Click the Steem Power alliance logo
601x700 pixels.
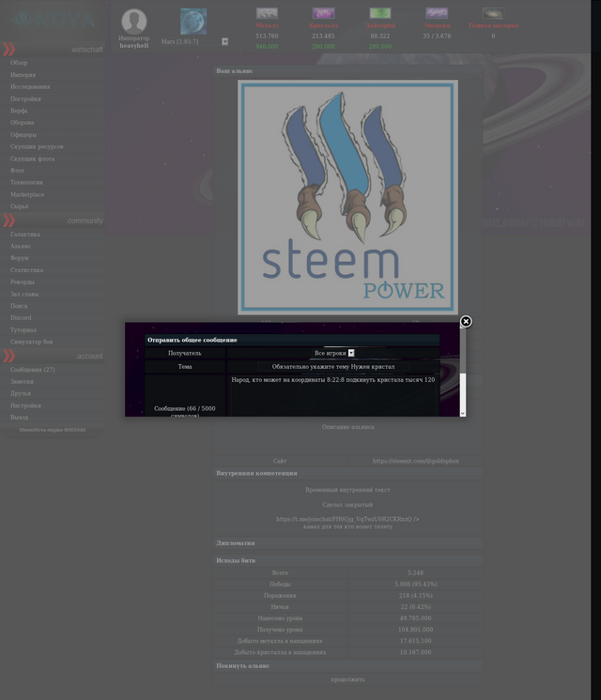pos(347,197)
